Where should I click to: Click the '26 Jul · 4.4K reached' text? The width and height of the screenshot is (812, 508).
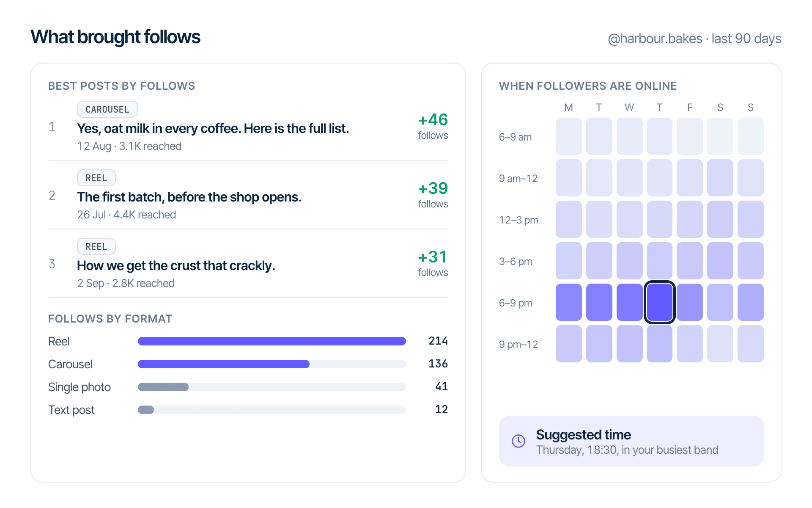pos(126,215)
